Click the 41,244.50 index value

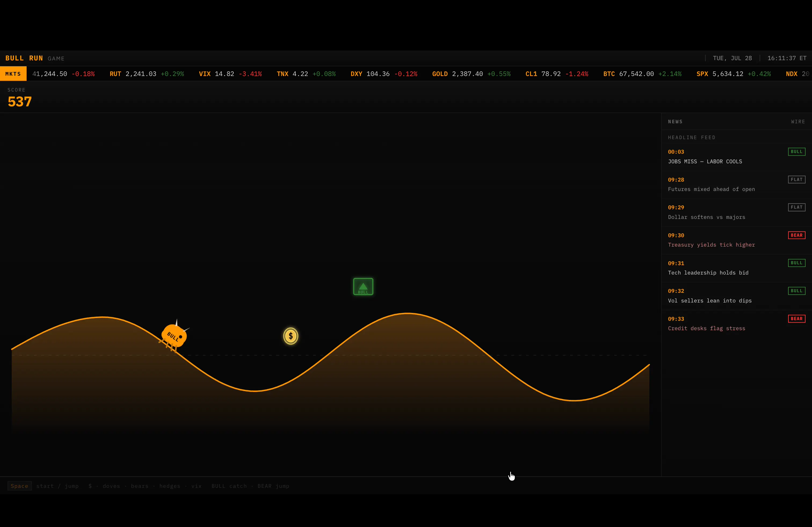tap(50, 74)
